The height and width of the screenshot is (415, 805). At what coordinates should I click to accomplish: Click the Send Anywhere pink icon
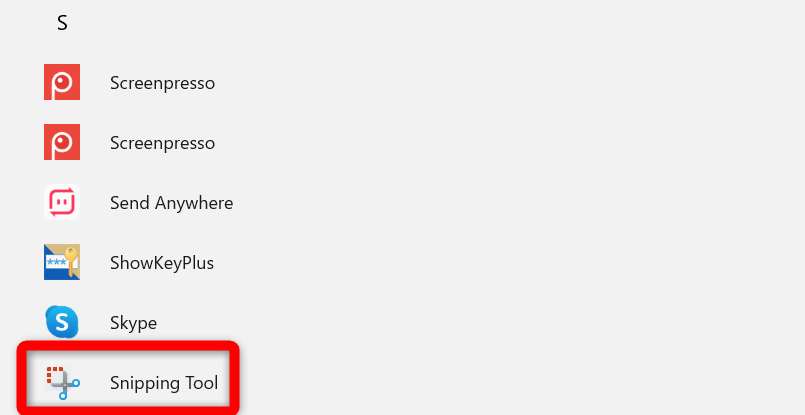point(62,202)
